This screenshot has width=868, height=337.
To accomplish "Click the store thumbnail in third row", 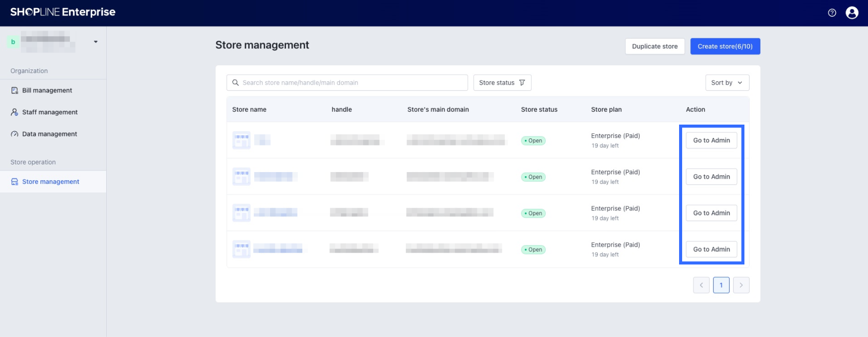I will pyautogui.click(x=242, y=213).
